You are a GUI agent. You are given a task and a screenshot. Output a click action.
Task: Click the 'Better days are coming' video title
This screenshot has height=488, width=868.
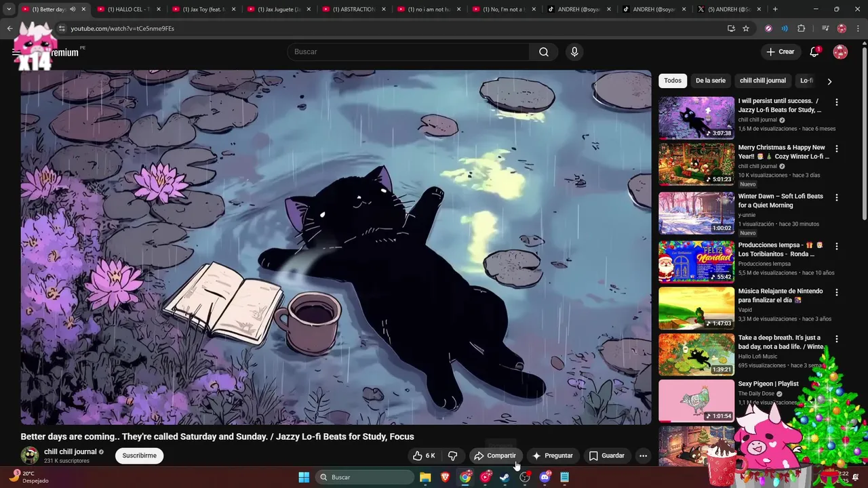[217, 436]
